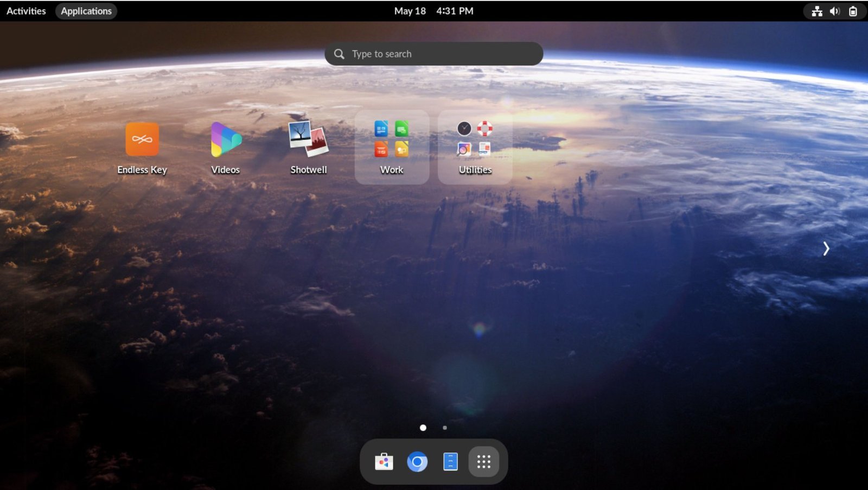The width and height of the screenshot is (868, 490).
Task: Open App Center from the dock
Action: (384, 462)
